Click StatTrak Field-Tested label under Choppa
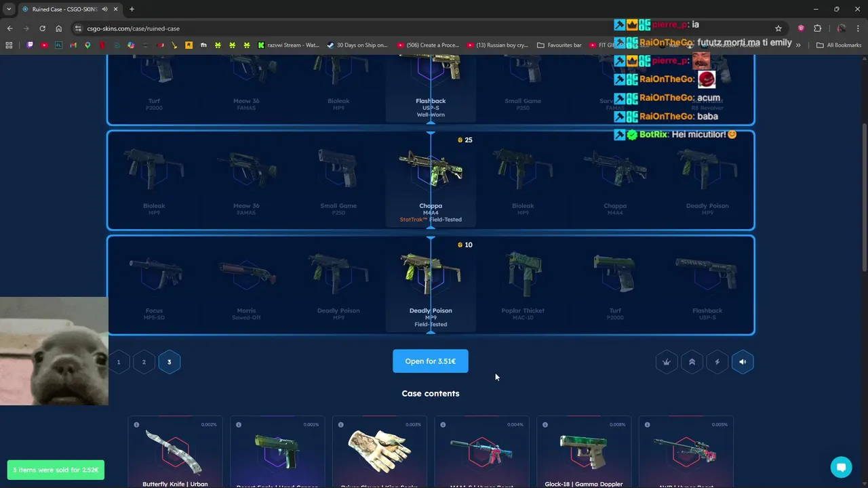 431,220
